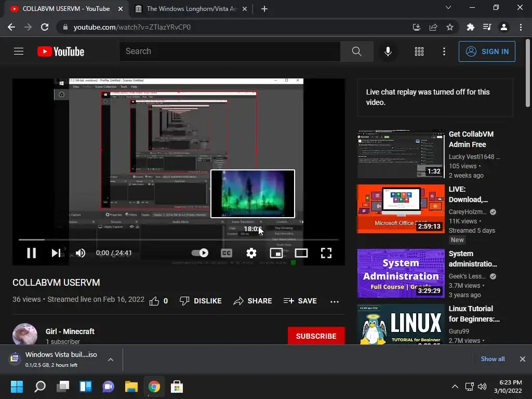Focus the YouTube search field
The height and width of the screenshot is (399, 532).
tap(230, 51)
